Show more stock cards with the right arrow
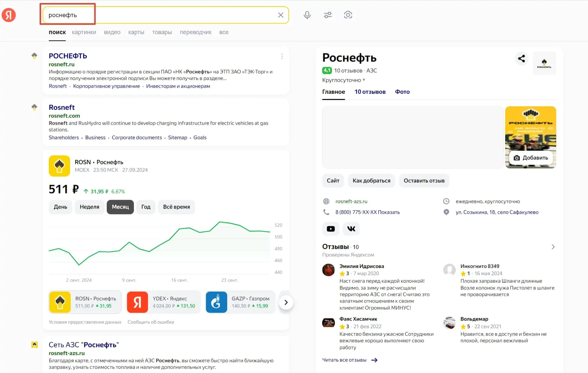This screenshot has width=588, height=373. pyautogui.click(x=286, y=302)
